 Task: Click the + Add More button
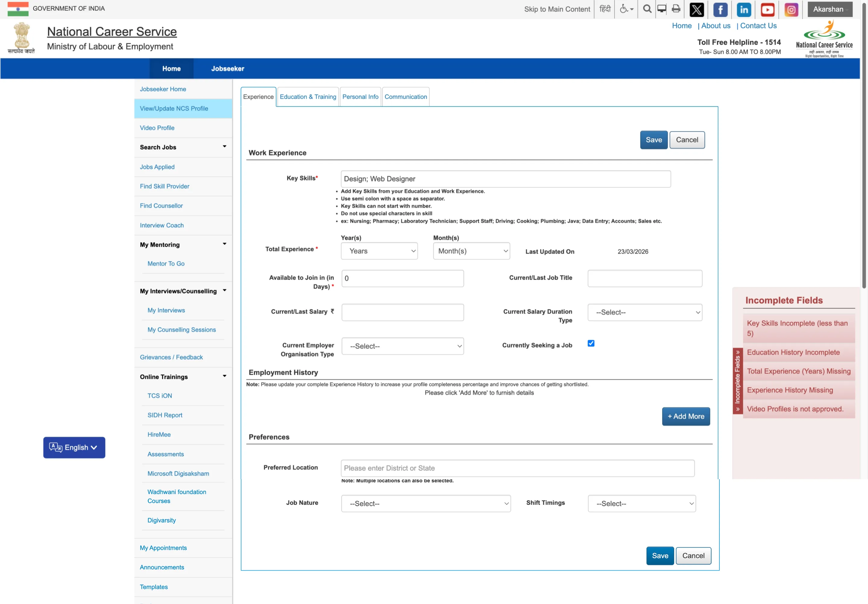point(686,416)
